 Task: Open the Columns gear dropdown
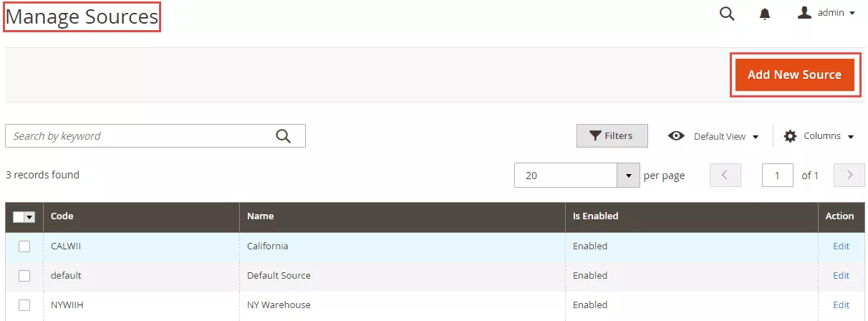(819, 136)
